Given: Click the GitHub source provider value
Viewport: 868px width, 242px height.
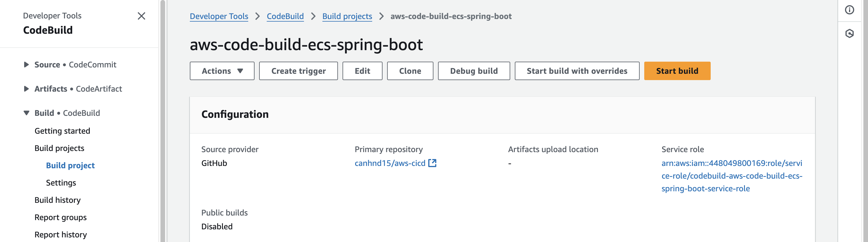Looking at the screenshot, I should 214,163.
